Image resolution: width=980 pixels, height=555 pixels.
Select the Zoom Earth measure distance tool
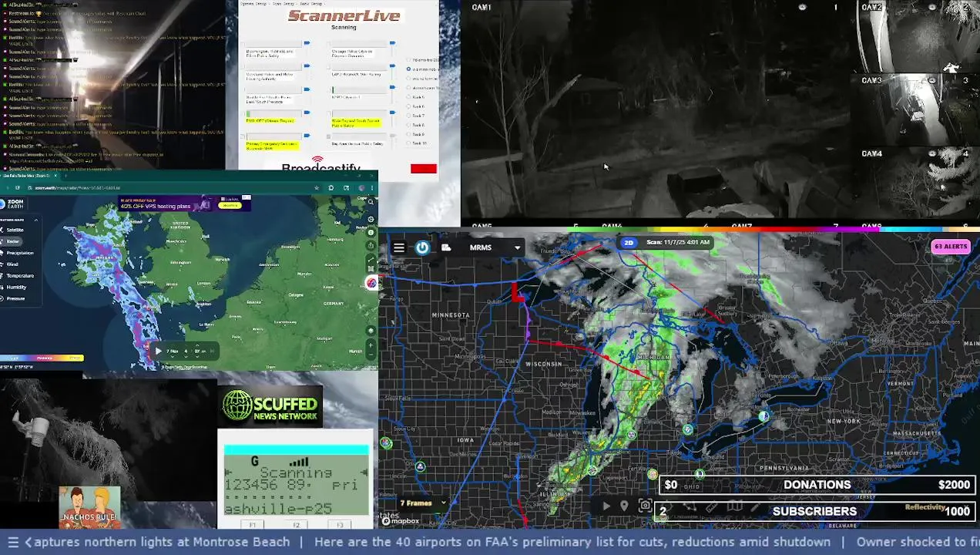[x=371, y=259]
